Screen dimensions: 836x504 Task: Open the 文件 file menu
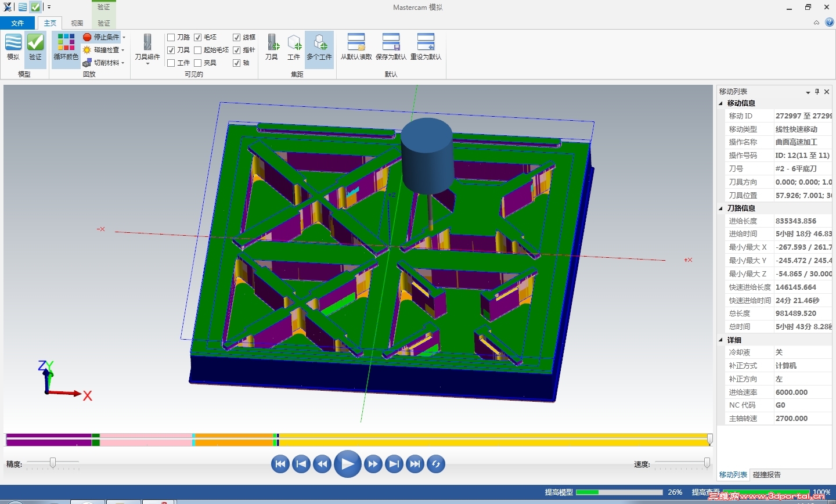17,23
